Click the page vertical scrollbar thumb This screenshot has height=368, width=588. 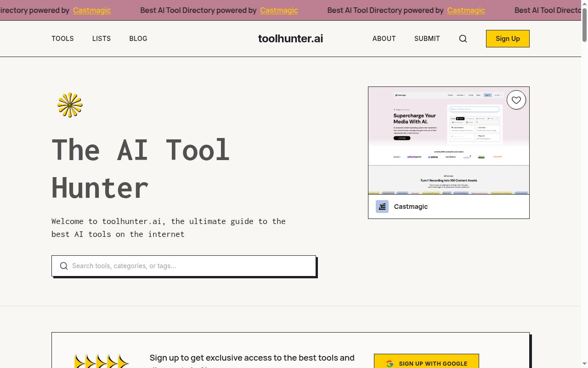coord(584,25)
